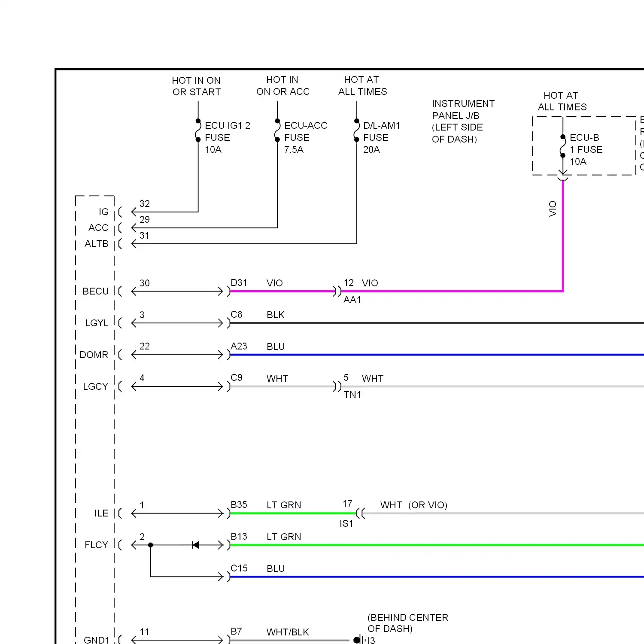Select the "INSTRUMENT PANEL J/B" location note
The height and width of the screenshot is (644, 644).
463,122
